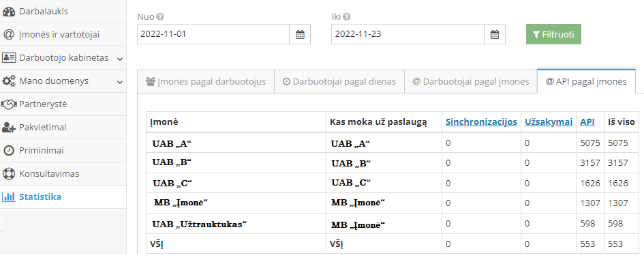The height and width of the screenshot is (262, 644).
Task: Sort by Užsakymai column link
Action: (x=549, y=121)
